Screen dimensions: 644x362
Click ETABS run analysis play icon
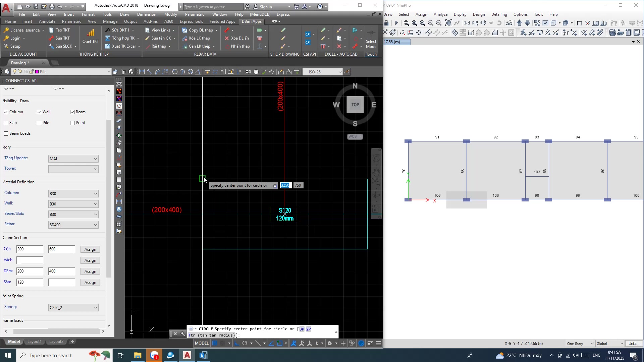coord(396,23)
